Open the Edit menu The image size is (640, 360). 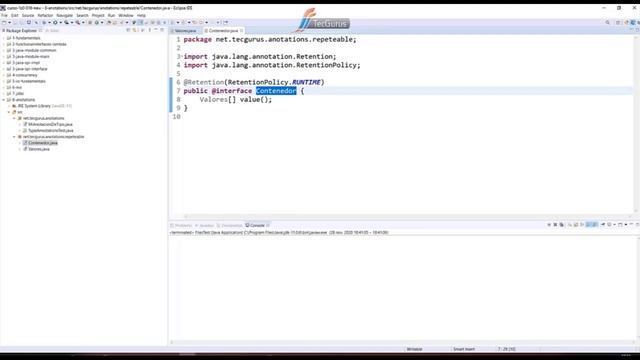(x=15, y=15)
